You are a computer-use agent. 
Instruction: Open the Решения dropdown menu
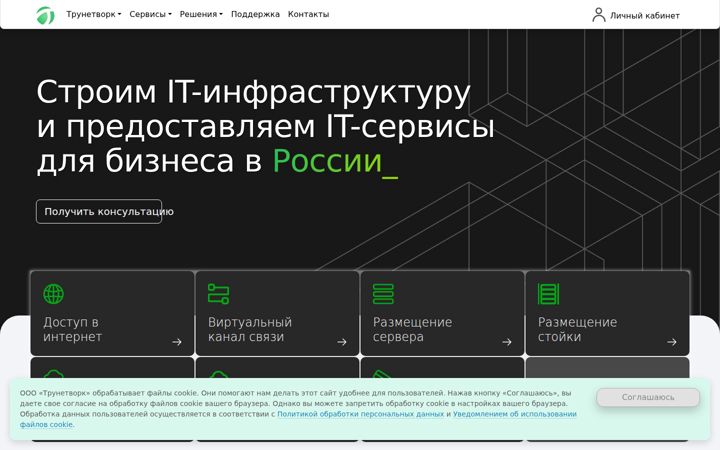pyautogui.click(x=201, y=14)
